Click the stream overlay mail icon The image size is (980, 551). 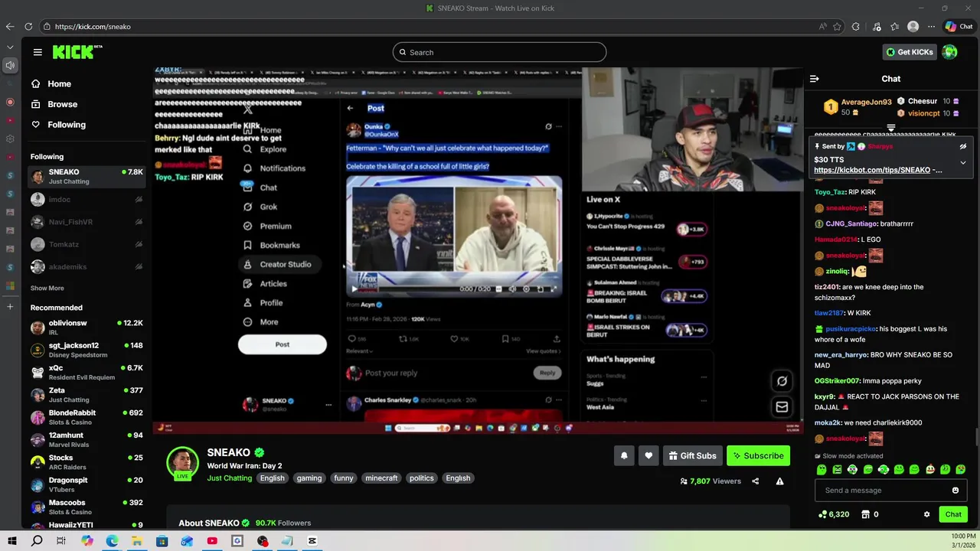click(x=782, y=407)
